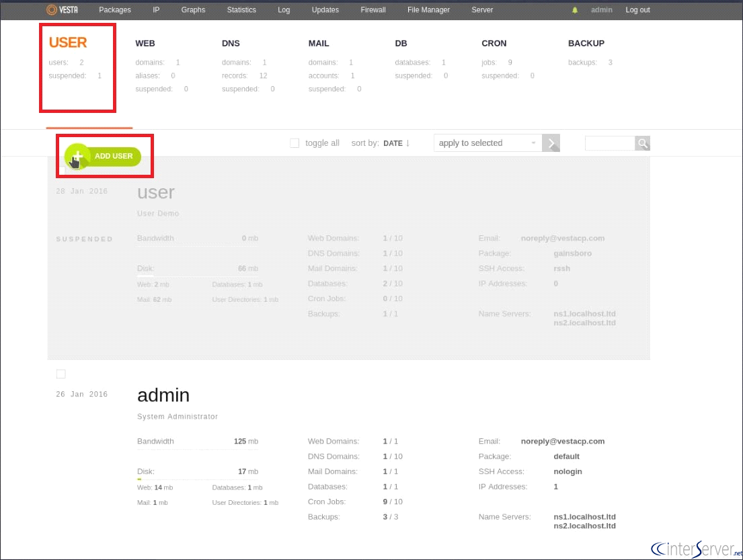
Task: Switch to the WEB tab
Action: pos(145,43)
